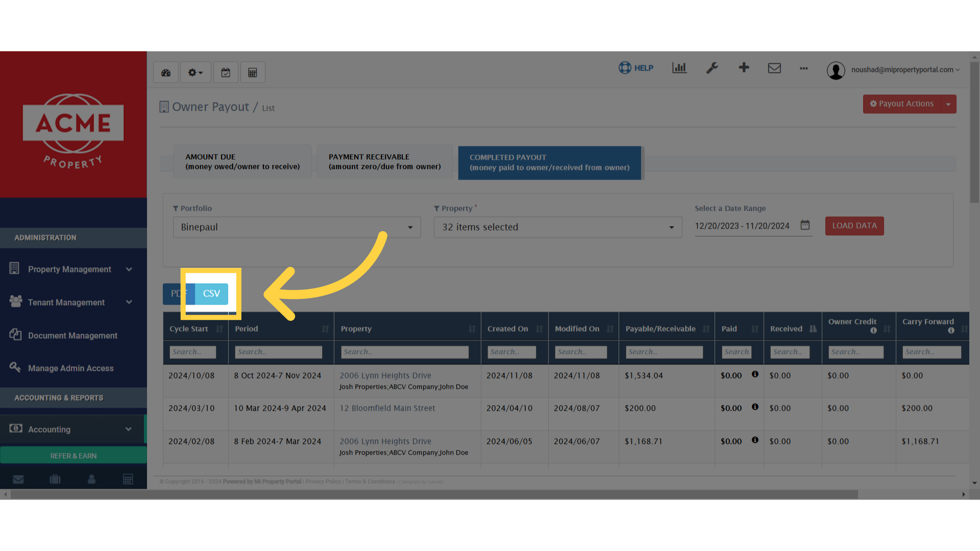The image size is (980, 551).
Task: Click the vertical scrollbar on the right
Action: [x=975, y=133]
